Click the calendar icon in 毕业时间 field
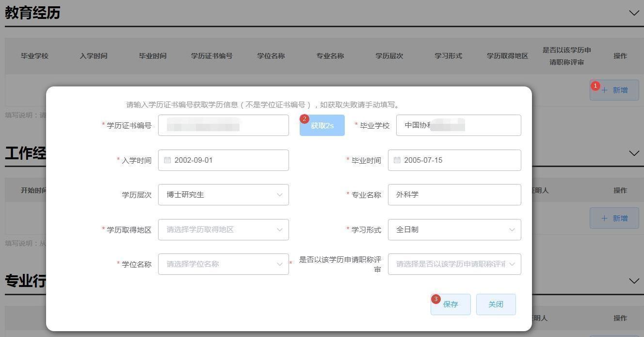The height and width of the screenshot is (337, 644). [397, 160]
